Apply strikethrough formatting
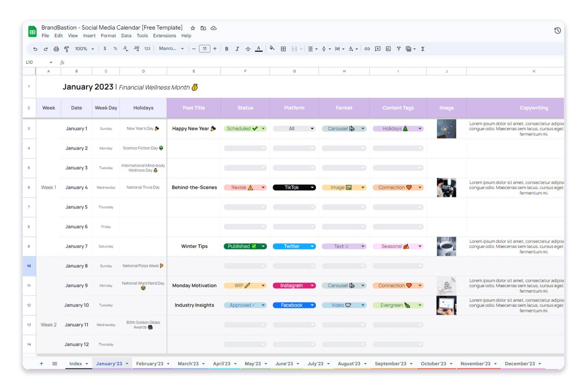 [248, 48]
